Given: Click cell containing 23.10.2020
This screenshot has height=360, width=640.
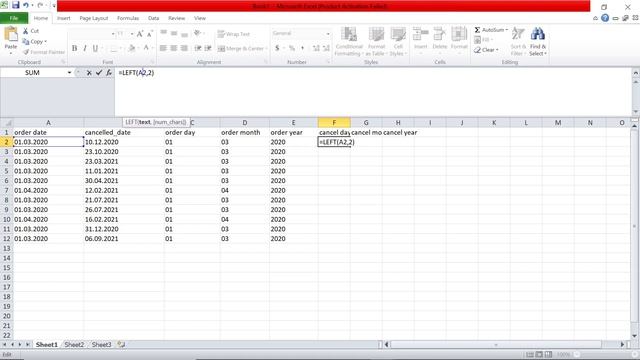Looking at the screenshot, I should (x=124, y=152).
